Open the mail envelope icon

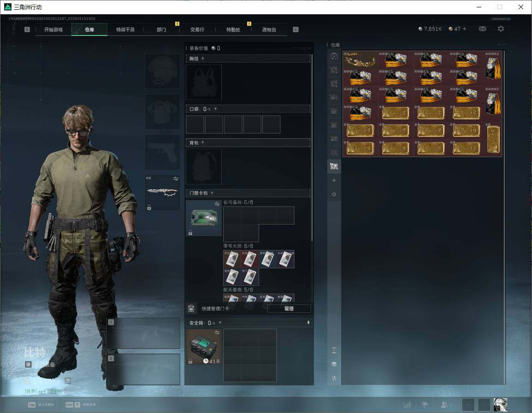[x=482, y=29]
